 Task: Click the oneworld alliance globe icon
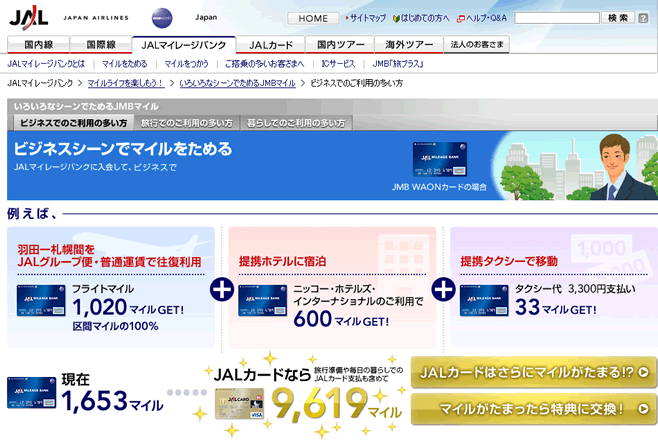(162, 18)
